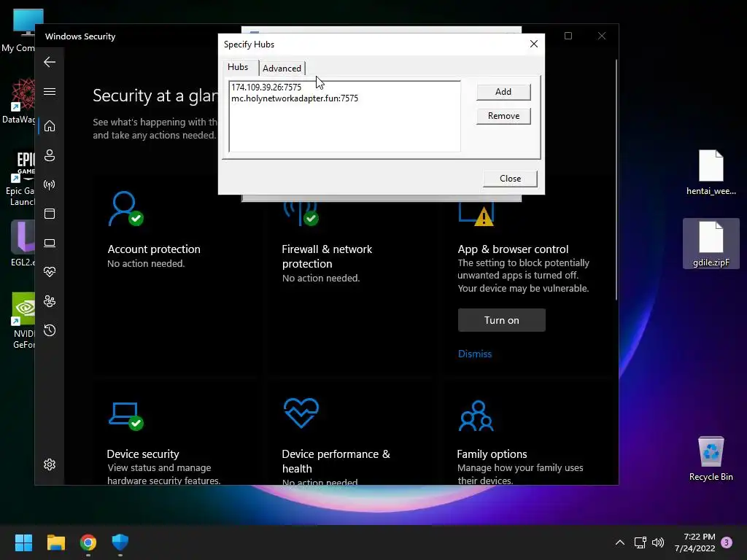
Task: Click Close button in Specify Hubs
Action: [510, 179]
